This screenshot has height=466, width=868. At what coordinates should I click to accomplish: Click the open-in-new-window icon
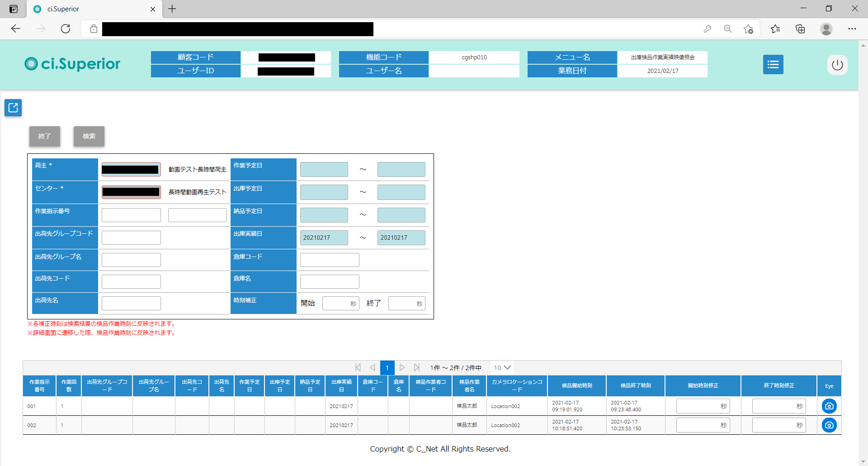click(x=13, y=108)
